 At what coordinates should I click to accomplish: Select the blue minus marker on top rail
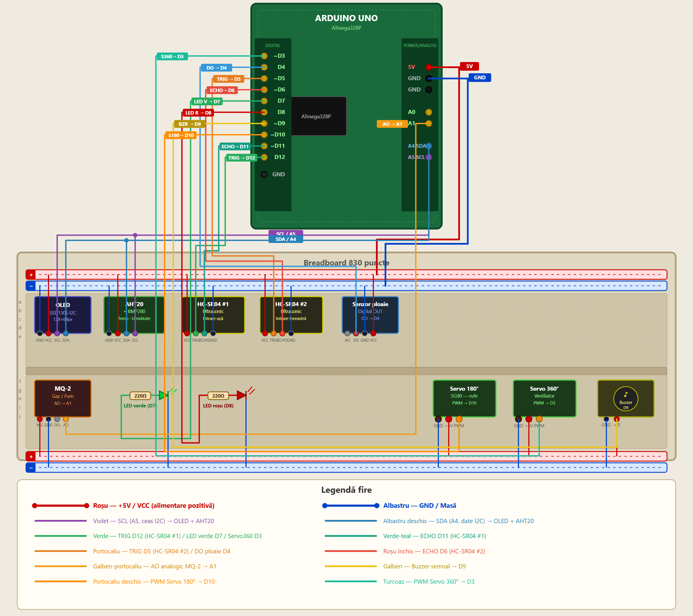pyautogui.click(x=31, y=286)
